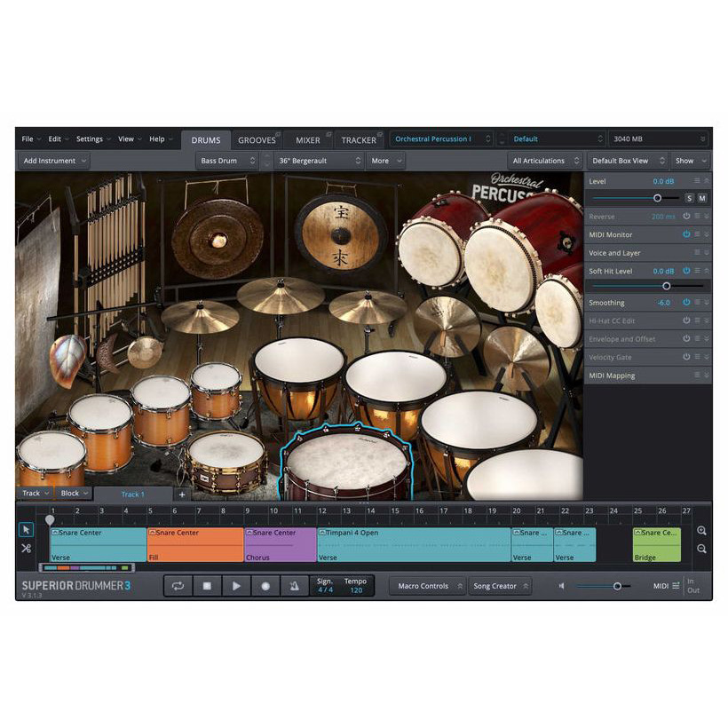Click the Level slider
Screen dimensions: 728x728
coord(636,198)
